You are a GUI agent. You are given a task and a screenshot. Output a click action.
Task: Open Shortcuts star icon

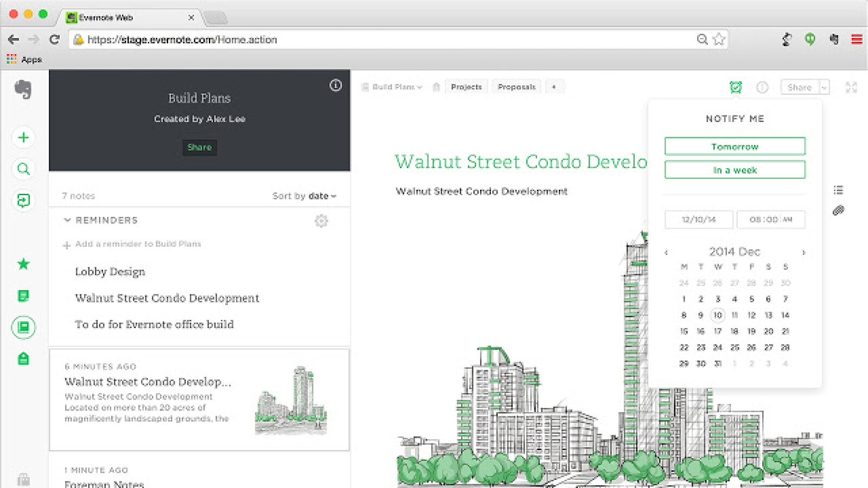coord(23,264)
